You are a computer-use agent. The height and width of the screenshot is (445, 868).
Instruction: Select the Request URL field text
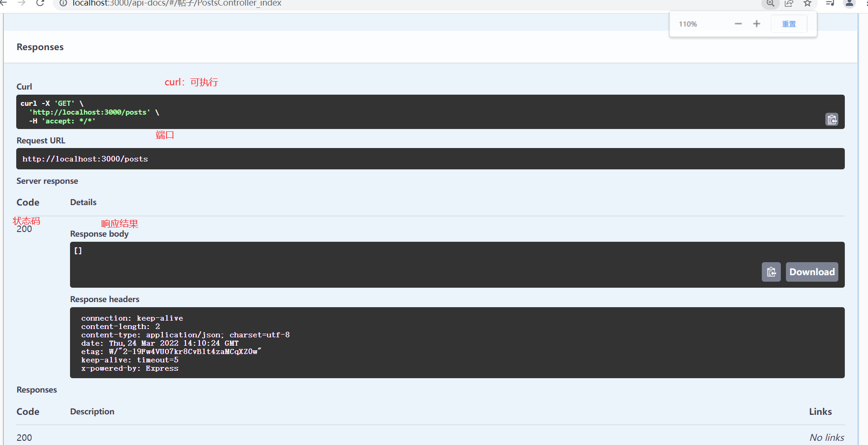(85, 159)
